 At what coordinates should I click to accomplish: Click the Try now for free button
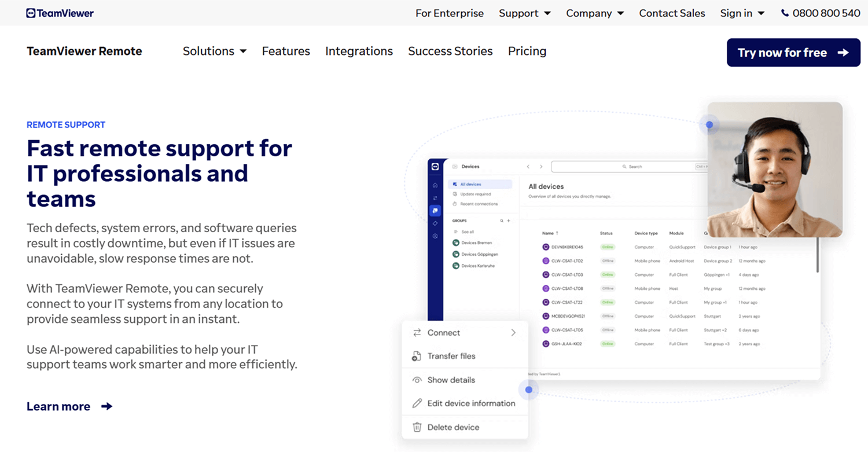[x=793, y=53]
